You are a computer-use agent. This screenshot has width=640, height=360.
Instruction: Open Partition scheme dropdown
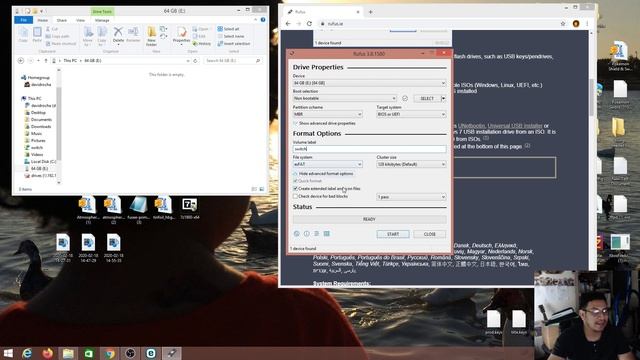click(327, 114)
